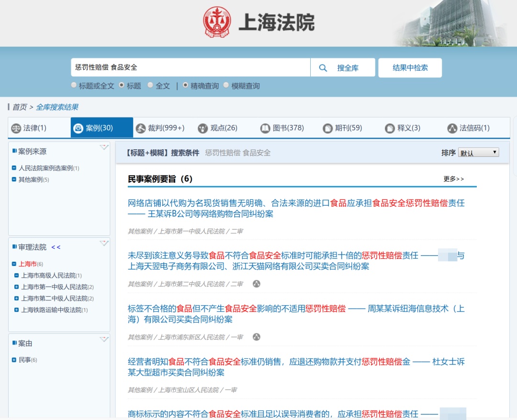Click the scales icon on 法律 tab
Image resolution: width=517 pixels, height=420 pixels.
click(16, 128)
